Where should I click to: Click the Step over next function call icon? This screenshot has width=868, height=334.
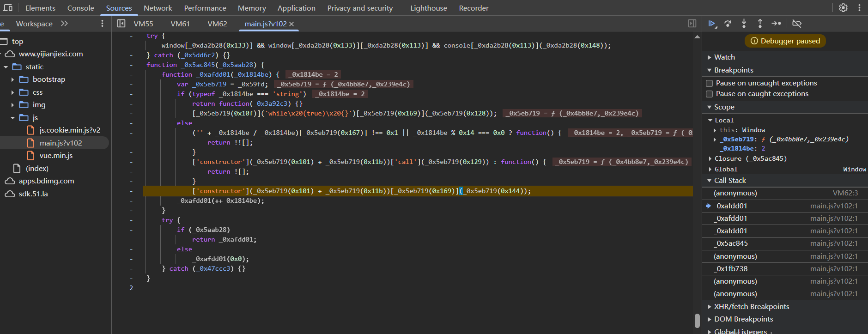(x=728, y=24)
